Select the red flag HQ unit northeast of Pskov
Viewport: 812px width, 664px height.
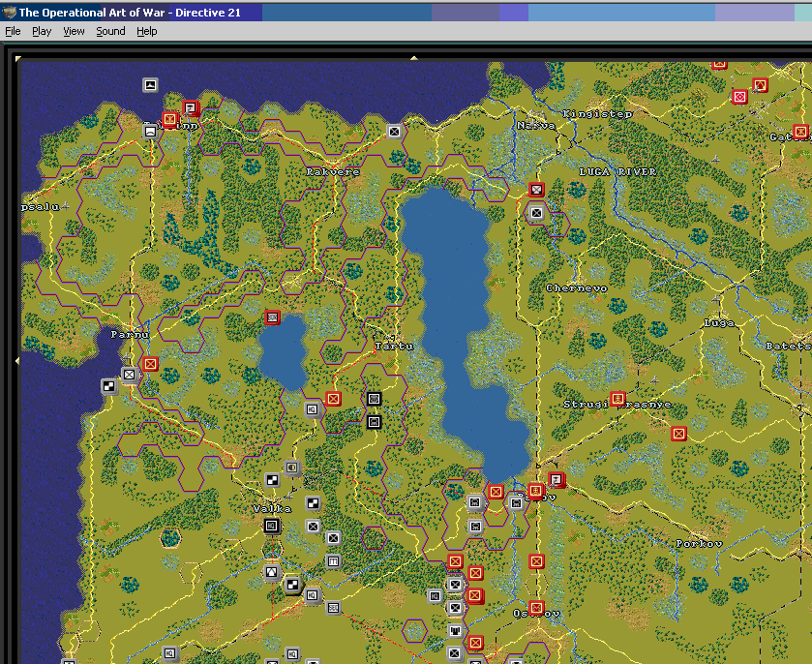pos(556,480)
